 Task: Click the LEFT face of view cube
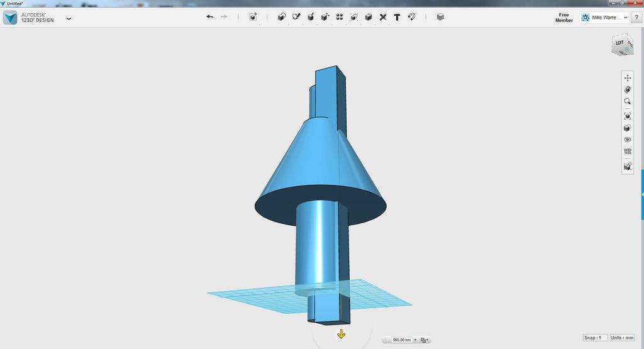tap(619, 43)
